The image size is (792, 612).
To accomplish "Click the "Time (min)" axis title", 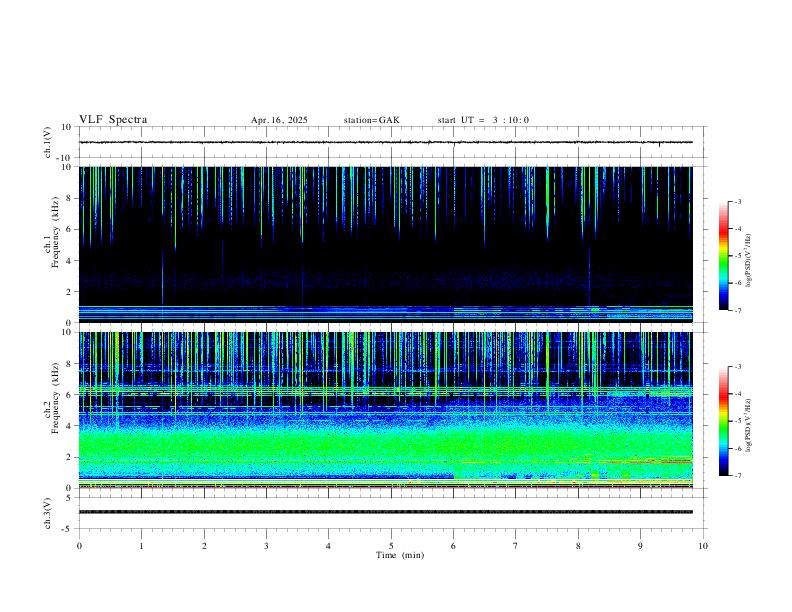I will click(x=400, y=555).
